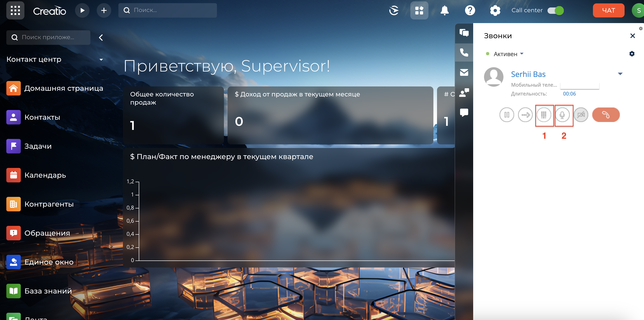Open the Creatio marketplace bird icon

pos(394,10)
